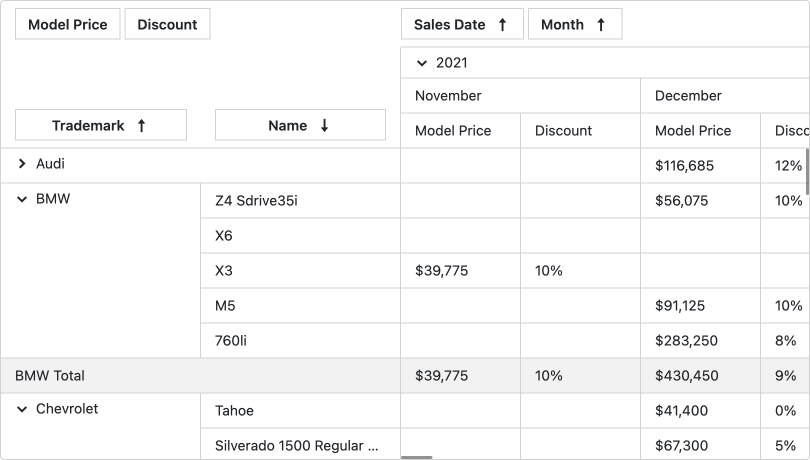
Task: Select the 760li December price $283,250
Action: (x=686, y=341)
